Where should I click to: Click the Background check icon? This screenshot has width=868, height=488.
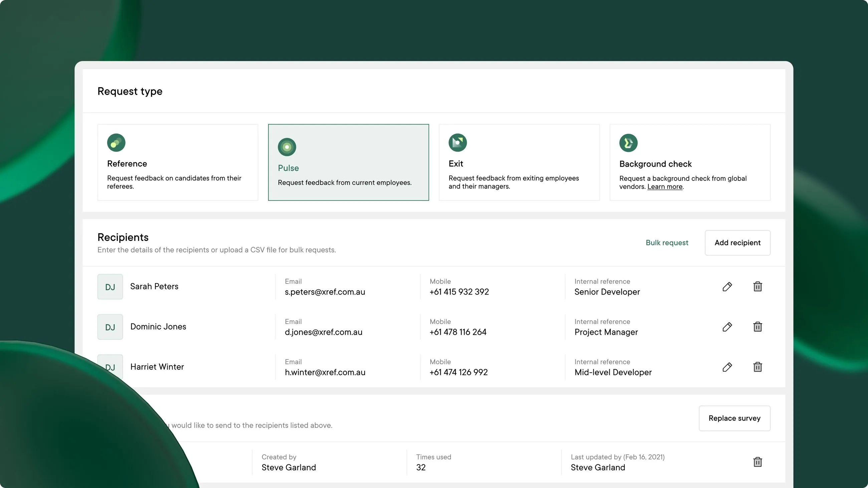click(628, 143)
